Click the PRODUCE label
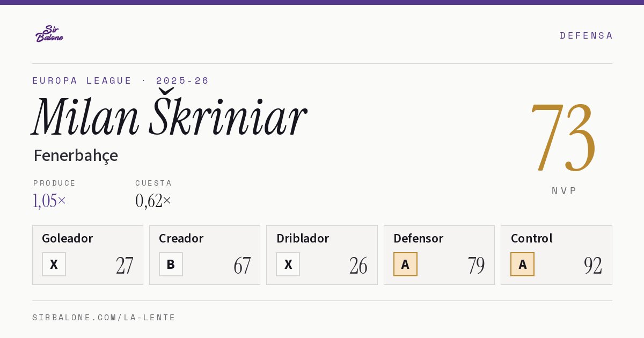Image resolution: width=644 pixels, height=338 pixels. coord(55,183)
